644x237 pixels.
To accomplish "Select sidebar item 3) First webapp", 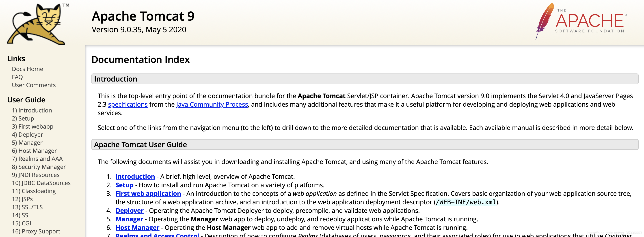I will click(x=32, y=127).
